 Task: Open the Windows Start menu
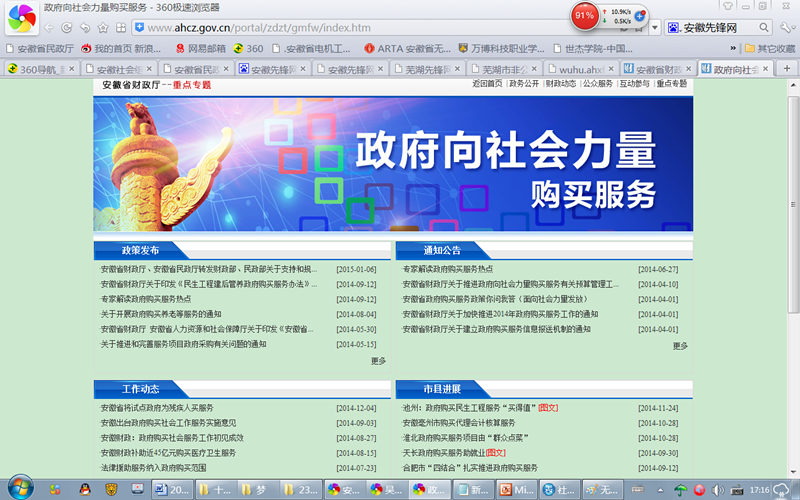[x=20, y=488]
